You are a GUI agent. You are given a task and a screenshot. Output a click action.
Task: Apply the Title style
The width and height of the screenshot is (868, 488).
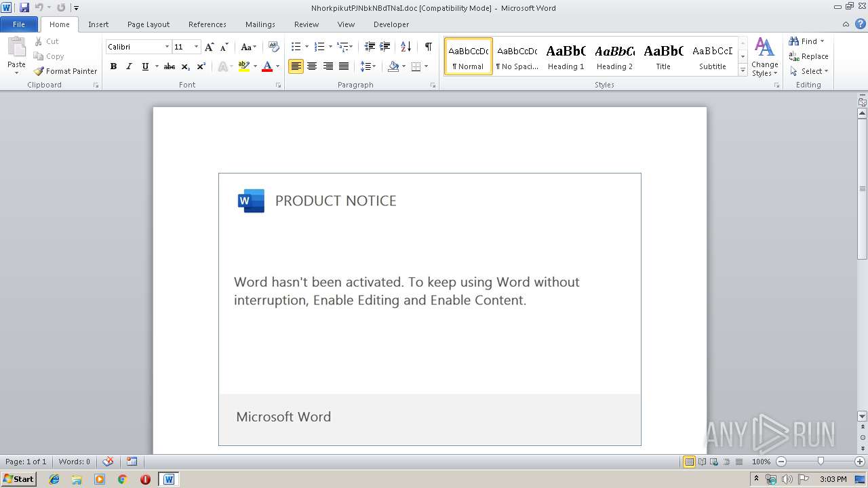[x=663, y=56]
